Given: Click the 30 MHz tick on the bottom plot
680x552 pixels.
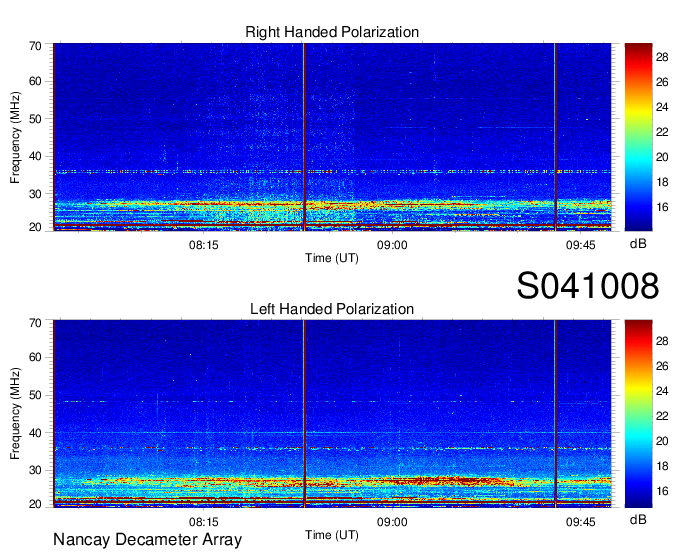Looking at the screenshot, I should [x=35, y=470].
